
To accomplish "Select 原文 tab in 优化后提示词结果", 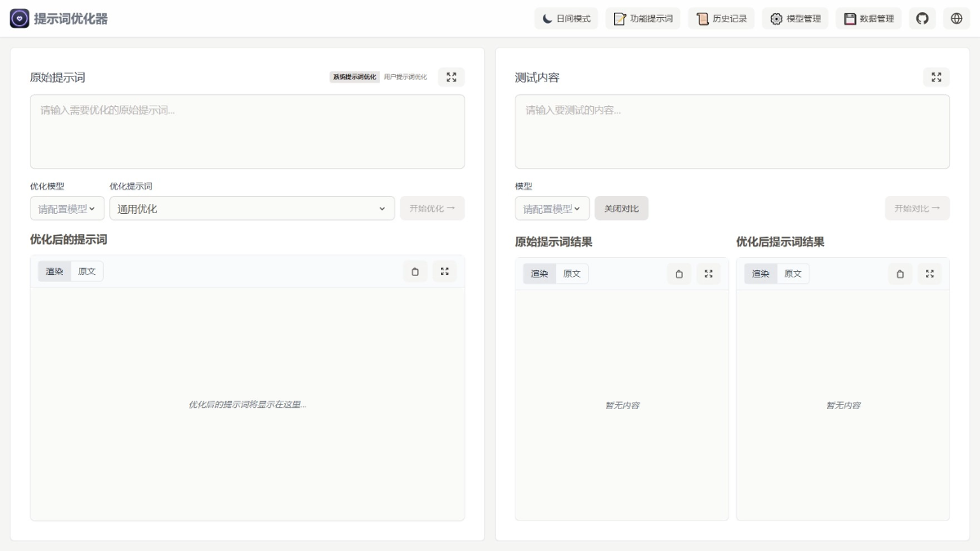I will pos(793,273).
